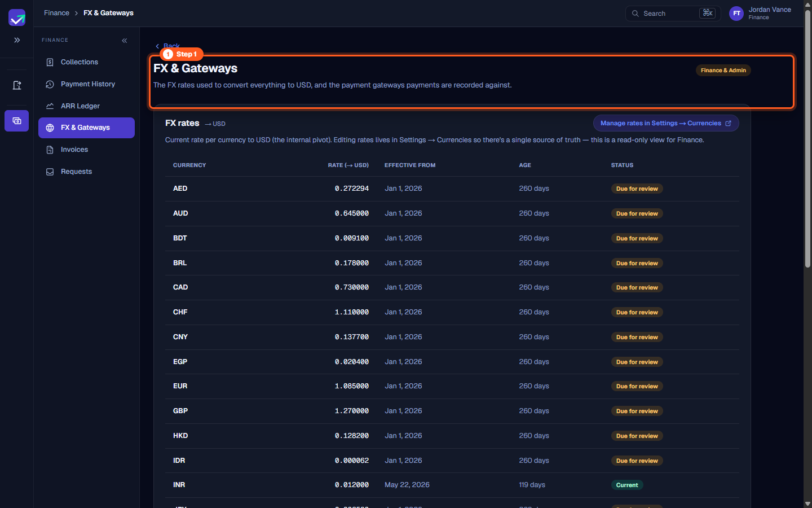Open Collections page
812x508 pixels.
click(x=86, y=62)
